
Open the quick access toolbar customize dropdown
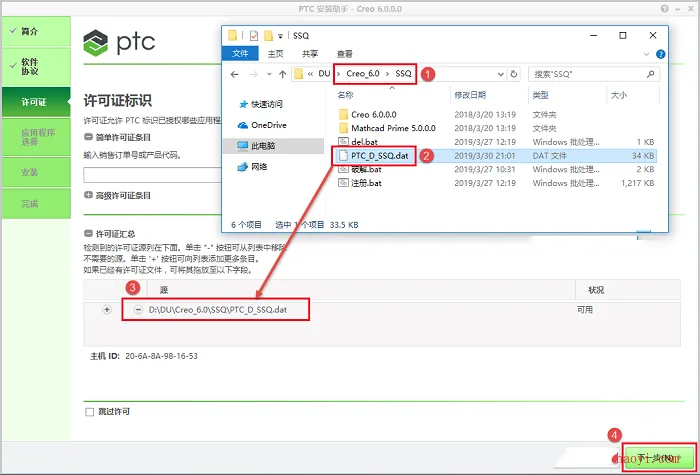point(280,36)
